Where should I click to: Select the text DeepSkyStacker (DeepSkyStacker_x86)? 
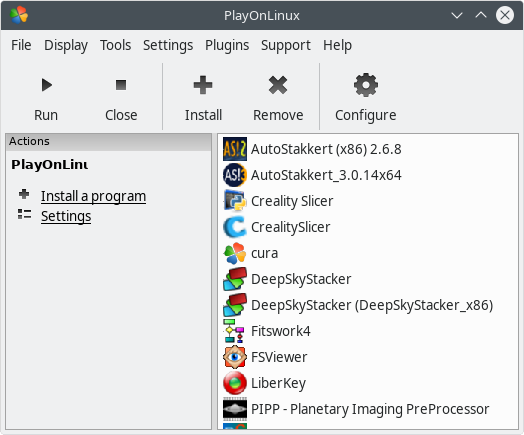click(372, 305)
